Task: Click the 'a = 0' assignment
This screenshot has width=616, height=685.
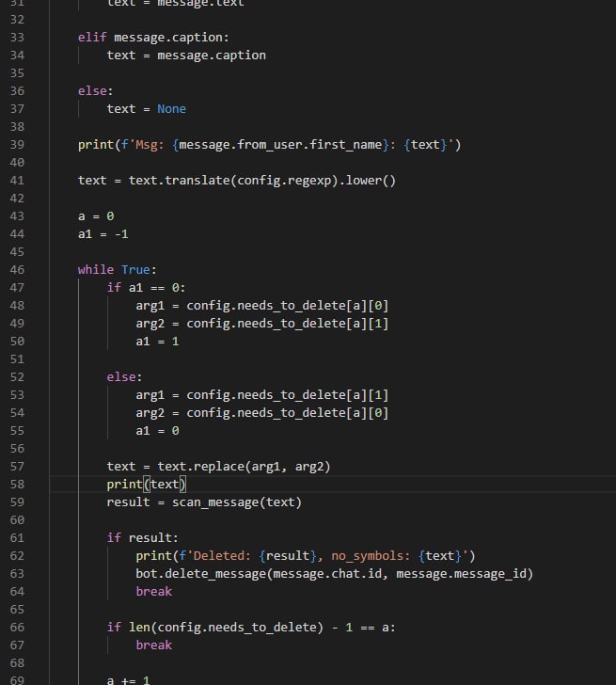Action: tap(96, 216)
